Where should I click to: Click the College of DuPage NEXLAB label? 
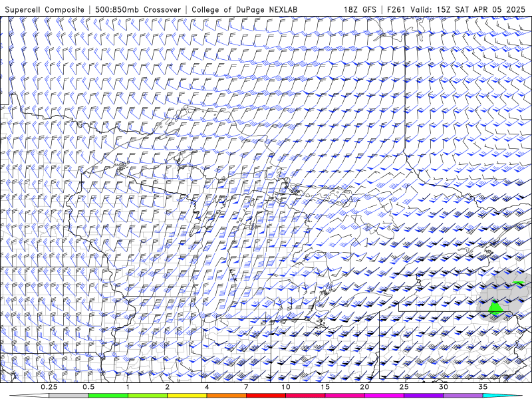(244, 9)
